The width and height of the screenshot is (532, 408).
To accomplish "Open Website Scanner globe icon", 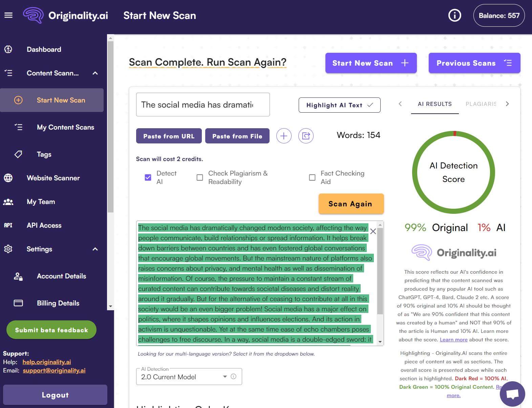I will (8, 178).
